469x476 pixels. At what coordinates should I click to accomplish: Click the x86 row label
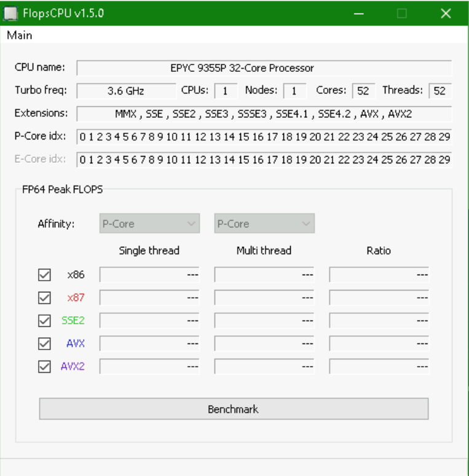tap(76, 275)
